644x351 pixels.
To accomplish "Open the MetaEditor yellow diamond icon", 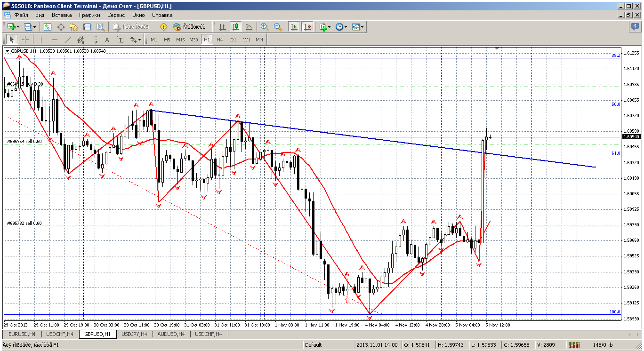I will pos(163,27).
